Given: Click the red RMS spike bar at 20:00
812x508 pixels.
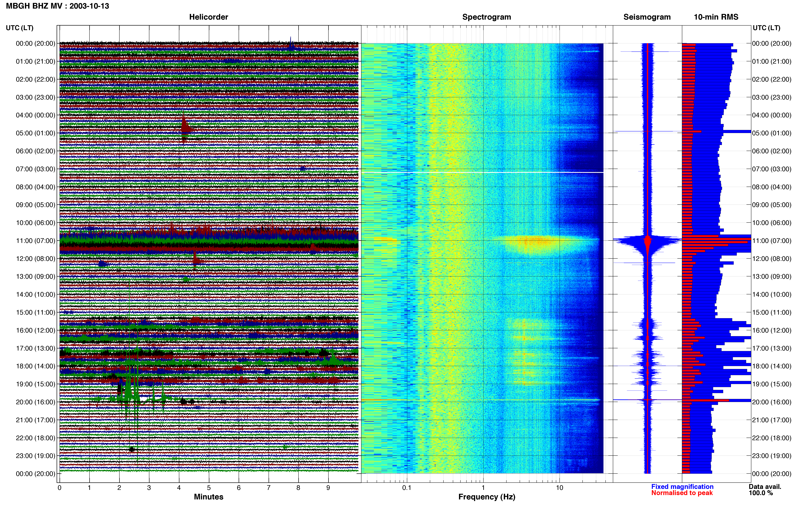Looking at the screenshot, I should click(x=705, y=401).
